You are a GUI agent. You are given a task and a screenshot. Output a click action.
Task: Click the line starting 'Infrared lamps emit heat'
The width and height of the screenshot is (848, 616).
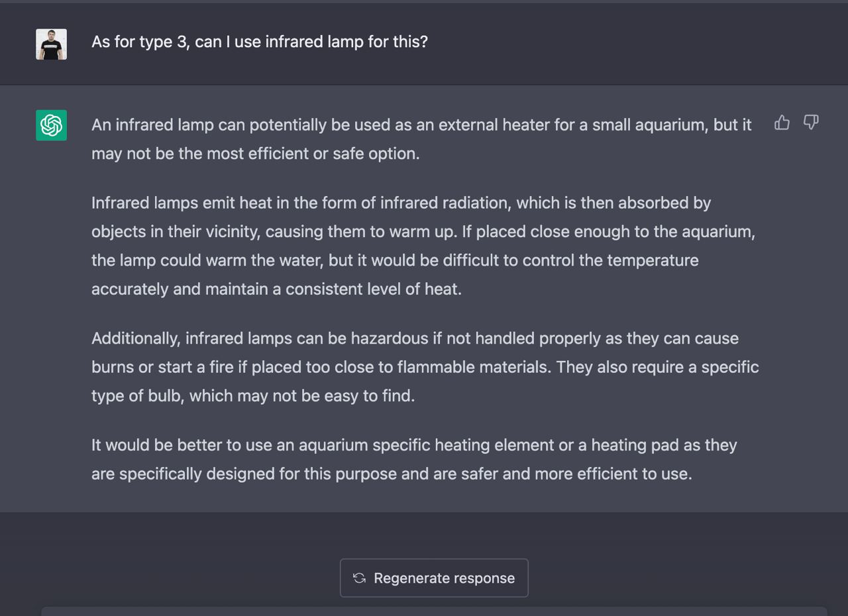click(x=401, y=203)
